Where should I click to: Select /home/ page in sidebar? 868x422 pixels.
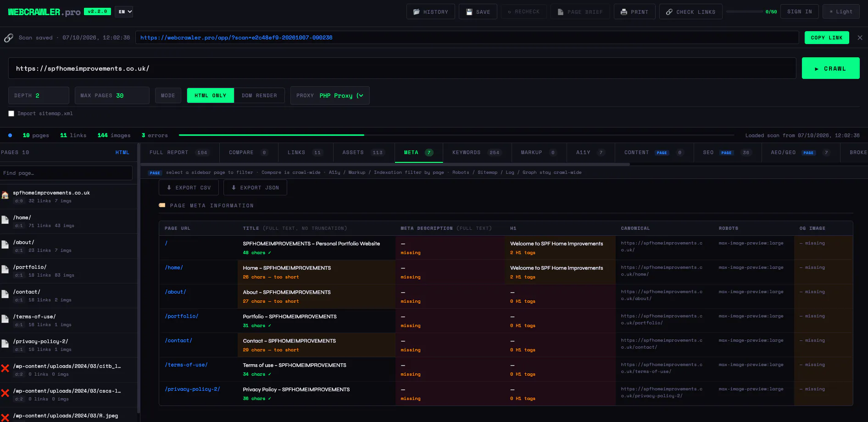click(69, 221)
